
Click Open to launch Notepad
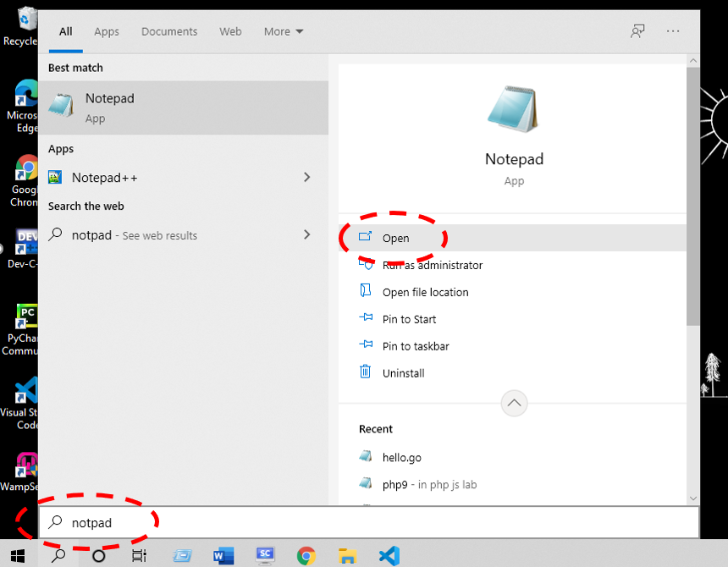[395, 238]
